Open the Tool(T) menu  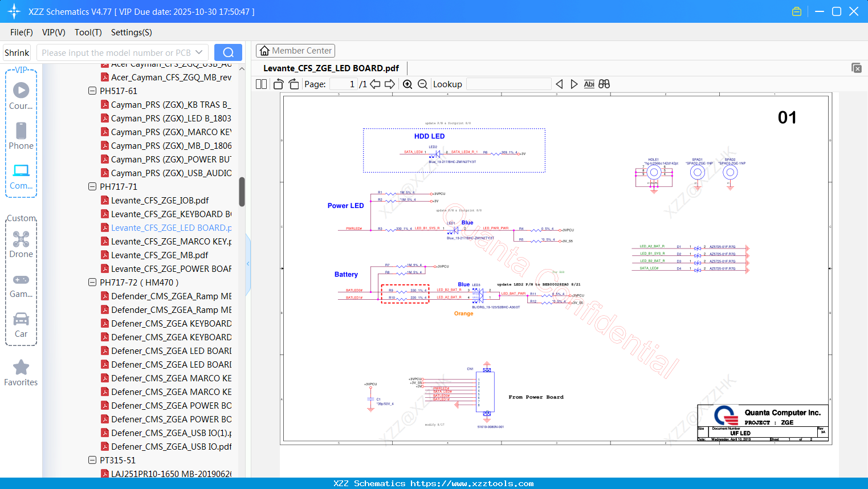[88, 32]
